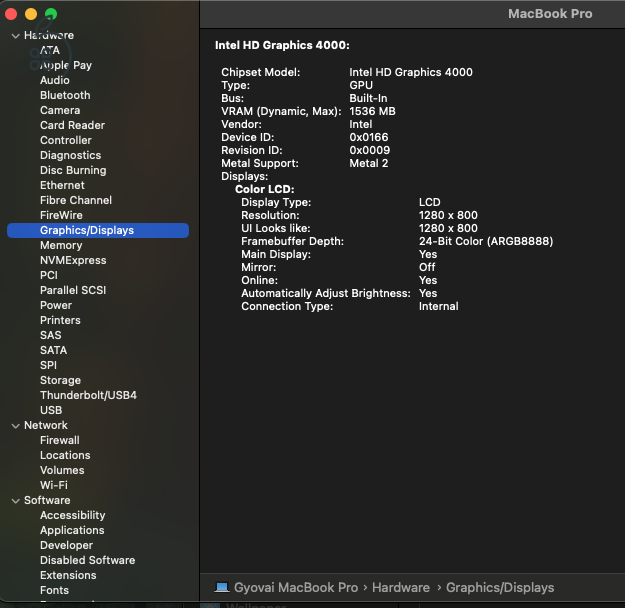Open the Parallel SCSI entry
The image size is (625, 608).
[73, 290]
